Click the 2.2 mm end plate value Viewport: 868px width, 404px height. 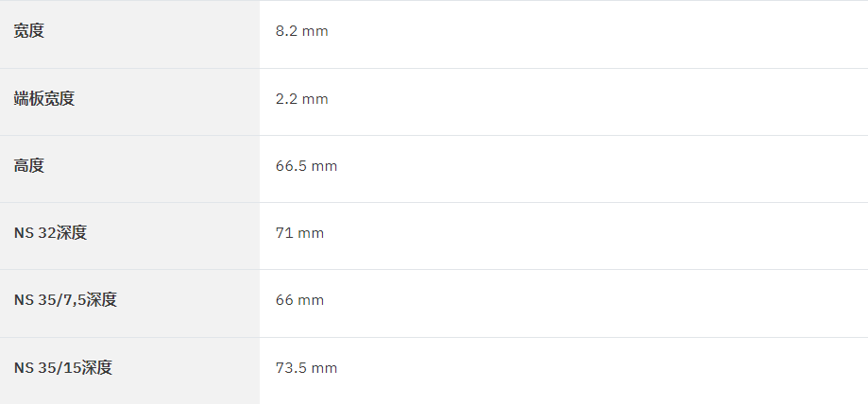[x=301, y=99]
